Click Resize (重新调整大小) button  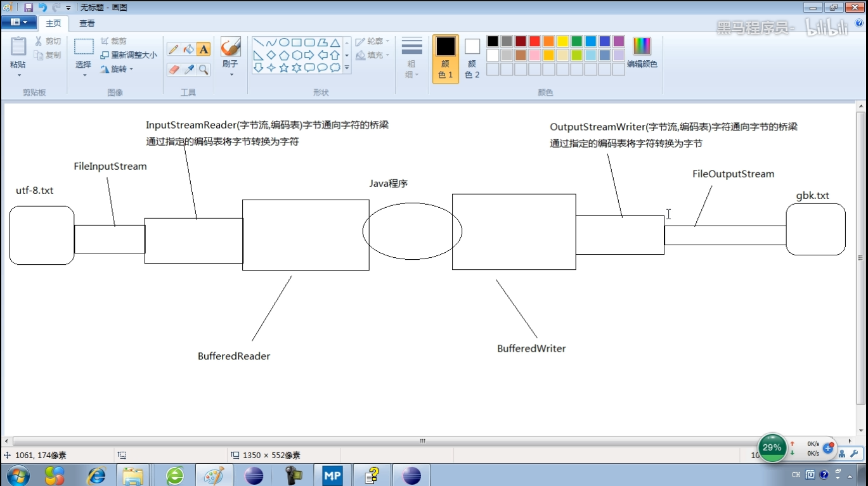pos(129,55)
